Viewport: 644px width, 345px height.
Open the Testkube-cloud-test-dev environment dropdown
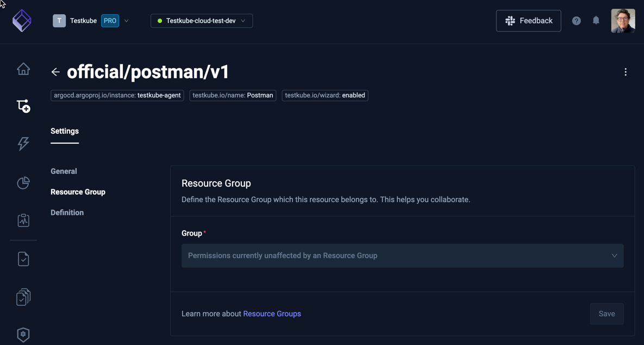click(x=201, y=20)
